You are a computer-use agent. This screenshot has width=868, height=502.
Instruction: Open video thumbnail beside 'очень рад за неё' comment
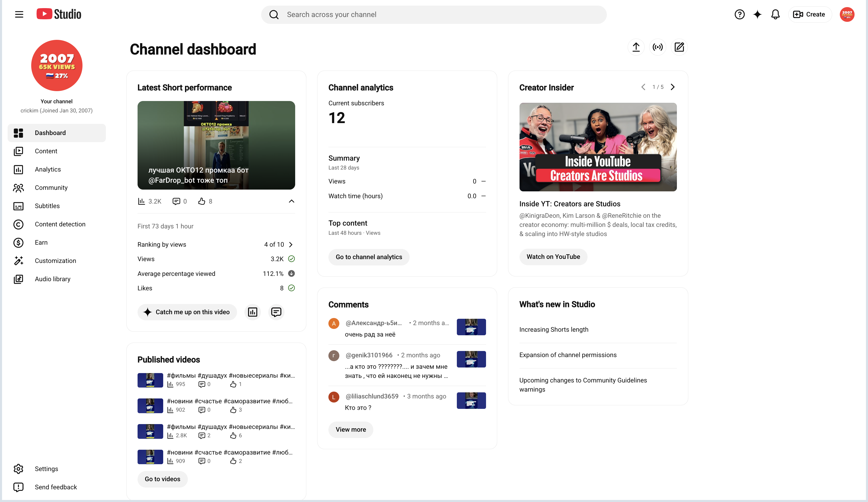(471, 327)
